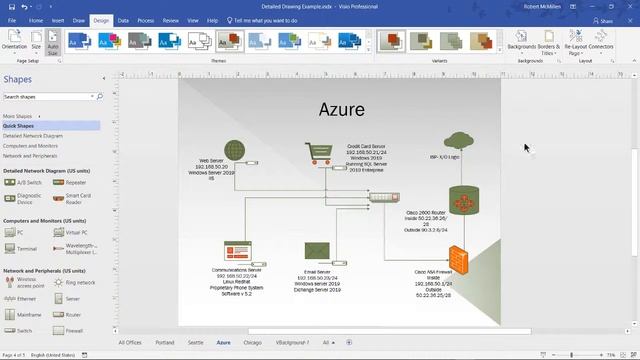This screenshot has height=360, width=640.
Task: Select the PC shape
Action: coord(13,233)
